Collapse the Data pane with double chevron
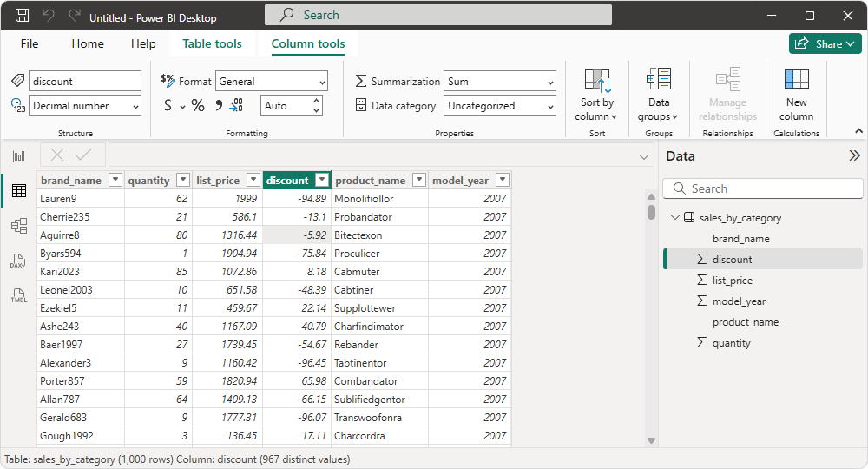The height and width of the screenshot is (469, 868). [x=853, y=156]
